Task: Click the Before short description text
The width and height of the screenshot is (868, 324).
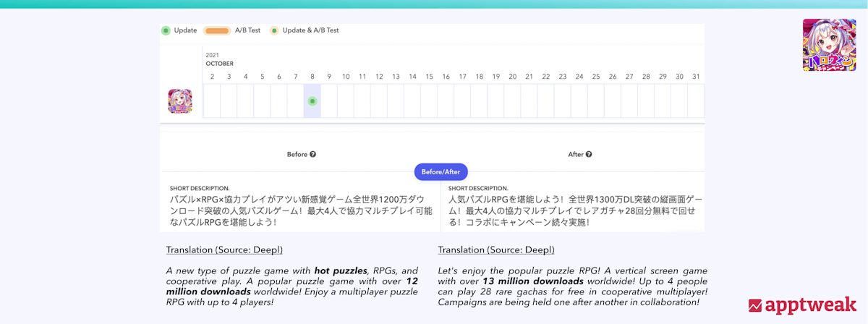Action: pyautogui.click(x=300, y=210)
